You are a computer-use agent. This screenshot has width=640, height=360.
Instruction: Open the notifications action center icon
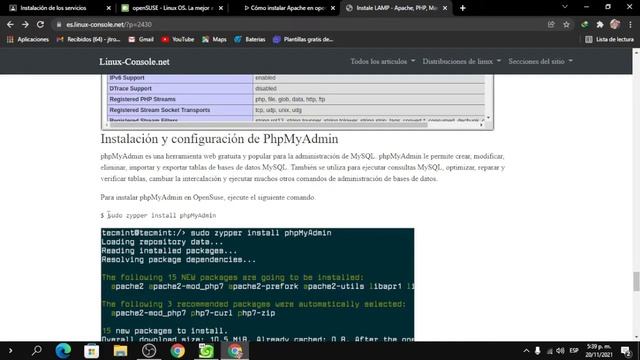(626, 351)
